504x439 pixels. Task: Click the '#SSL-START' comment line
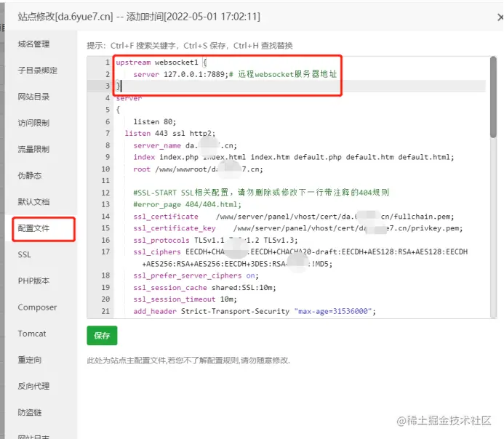[x=261, y=193]
